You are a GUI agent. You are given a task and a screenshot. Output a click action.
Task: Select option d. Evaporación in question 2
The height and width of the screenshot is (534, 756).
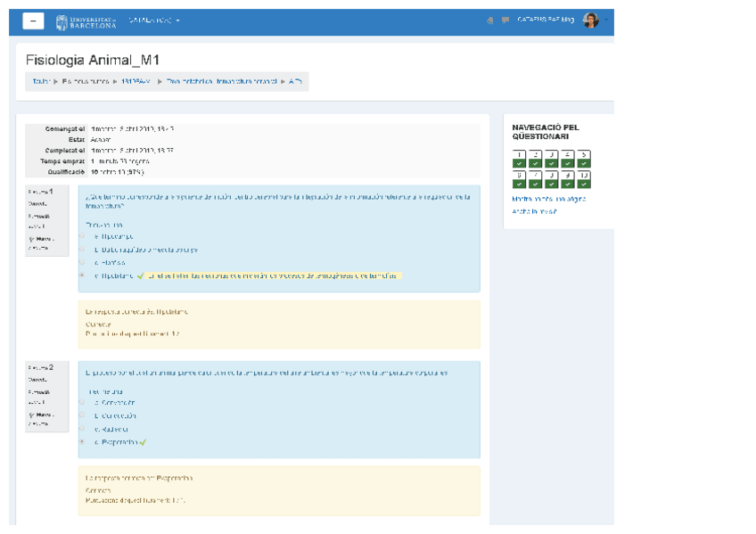tap(82, 442)
